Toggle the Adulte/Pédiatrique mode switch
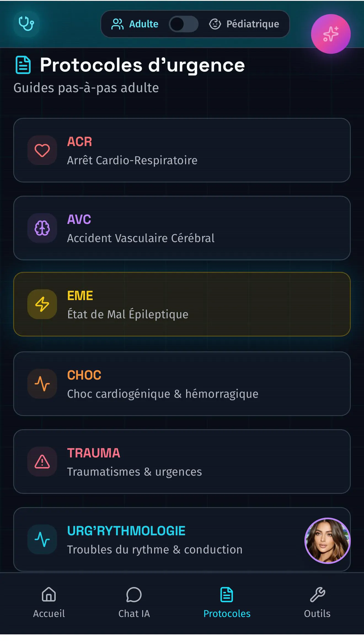364x641 pixels. [183, 24]
